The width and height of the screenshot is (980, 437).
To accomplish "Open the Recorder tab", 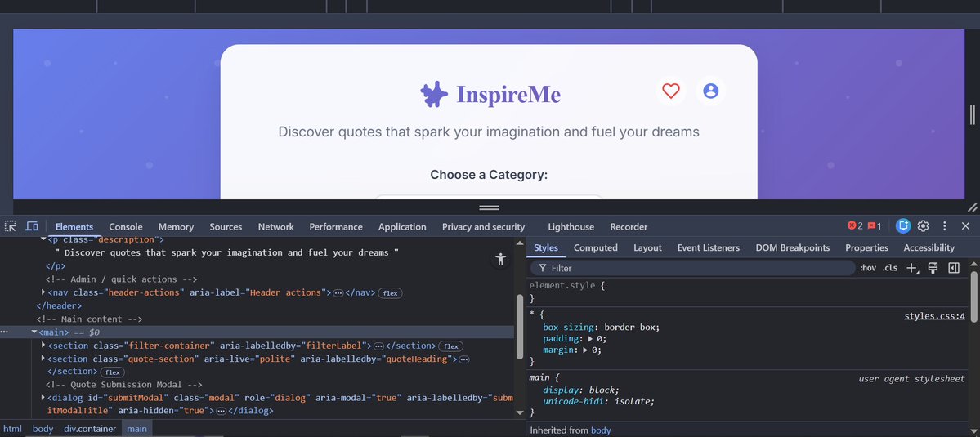I will pos(629,226).
